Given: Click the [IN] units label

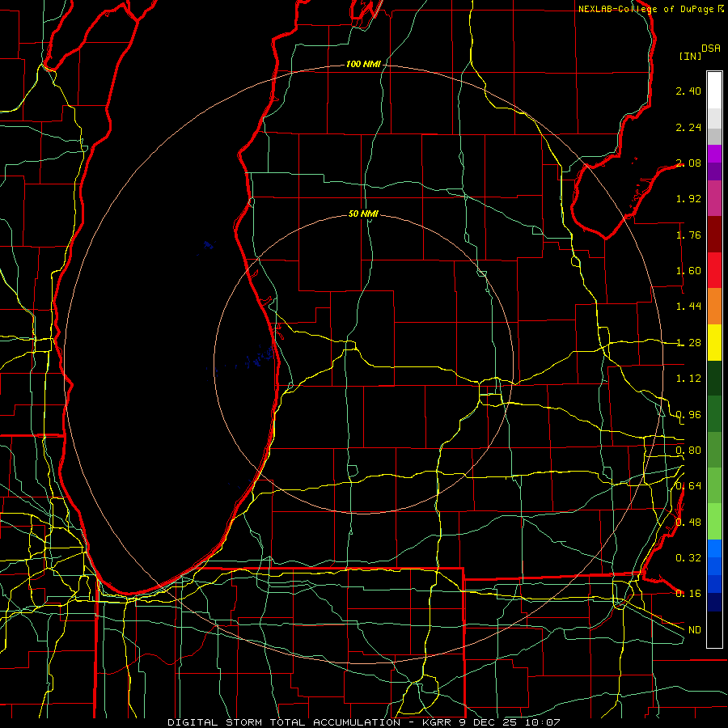Looking at the screenshot, I should (690, 56).
